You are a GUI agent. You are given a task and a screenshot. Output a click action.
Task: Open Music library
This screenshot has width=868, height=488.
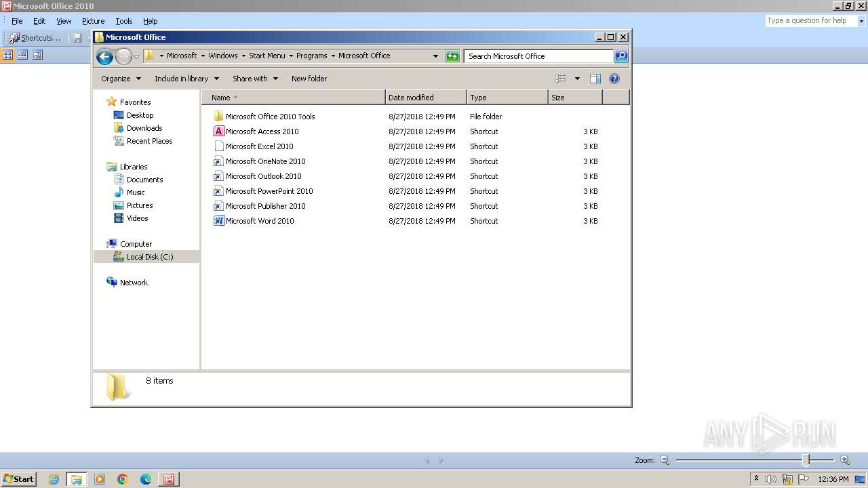[x=136, y=192]
